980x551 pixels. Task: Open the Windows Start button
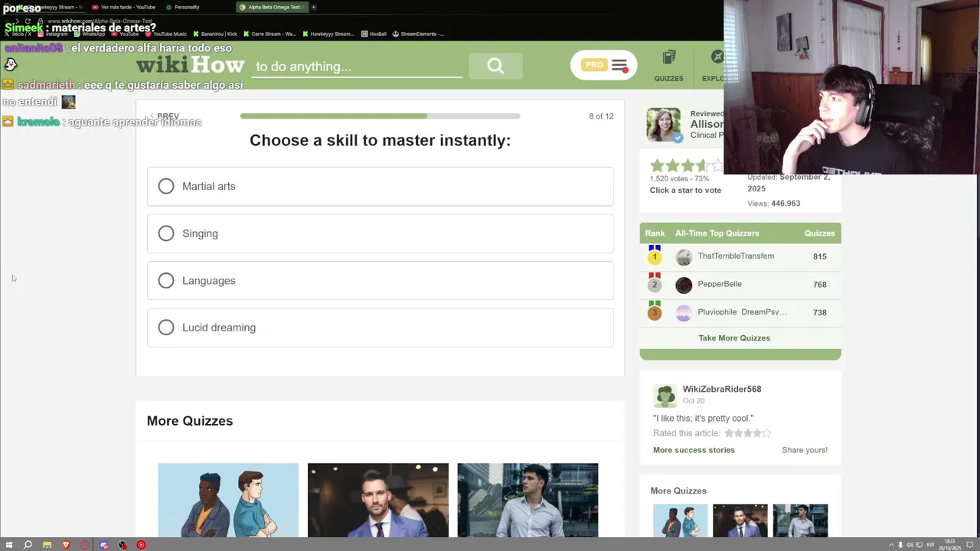pyautogui.click(x=9, y=545)
